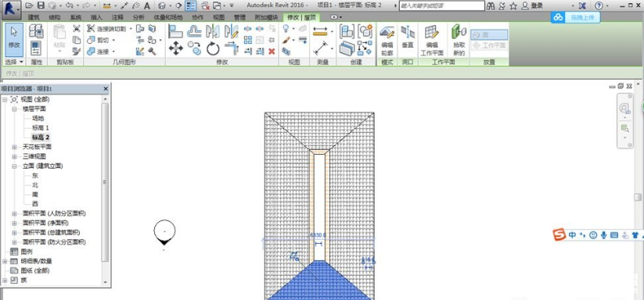Click the Favorites star icon
Viewport: 644px width, 300px height.
tap(513, 5)
